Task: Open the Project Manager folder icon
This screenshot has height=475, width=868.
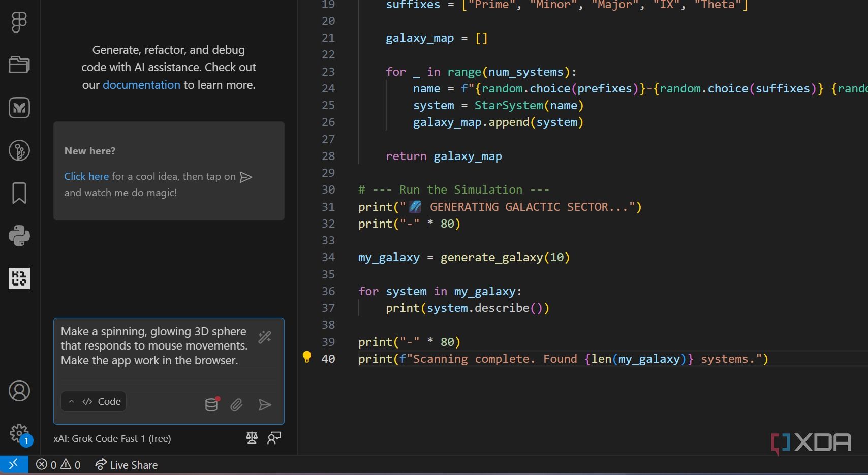Action: 19,65
